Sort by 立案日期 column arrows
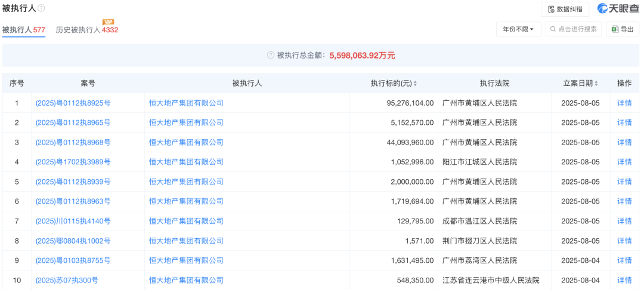 [x=596, y=84]
